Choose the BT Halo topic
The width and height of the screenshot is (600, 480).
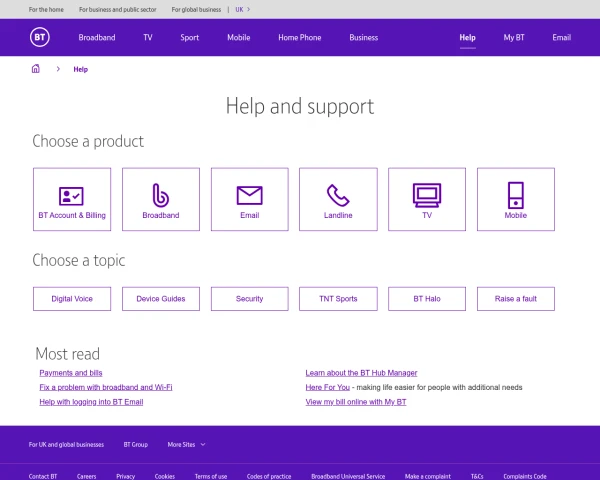[x=427, y=299]
